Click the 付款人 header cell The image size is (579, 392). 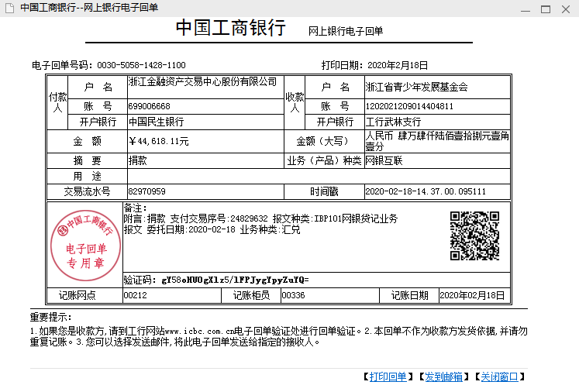[x=57, y=102]
